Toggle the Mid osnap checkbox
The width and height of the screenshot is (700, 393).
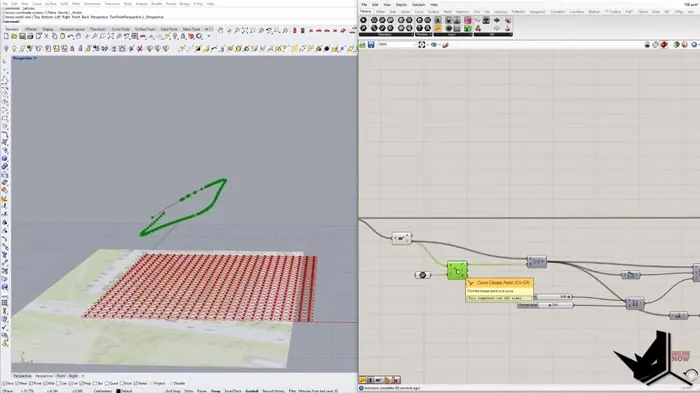45,383
